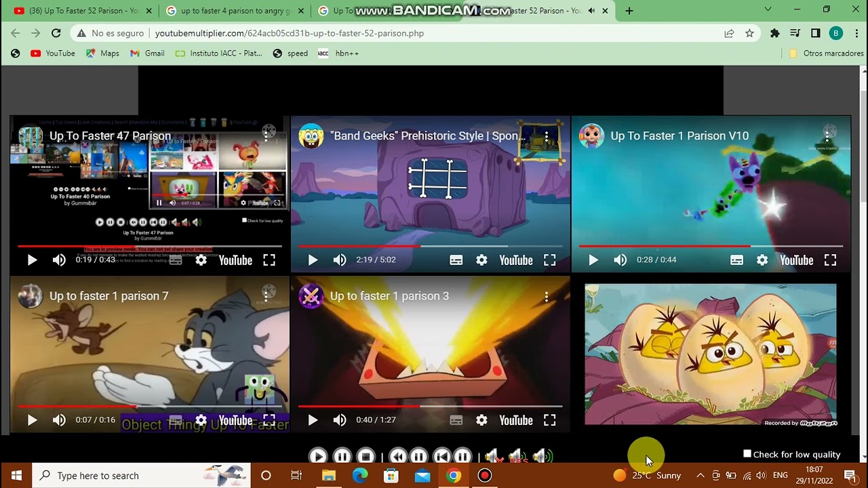Fullscreen Up to faster 1 parison 7

click(x=269, y=420)
